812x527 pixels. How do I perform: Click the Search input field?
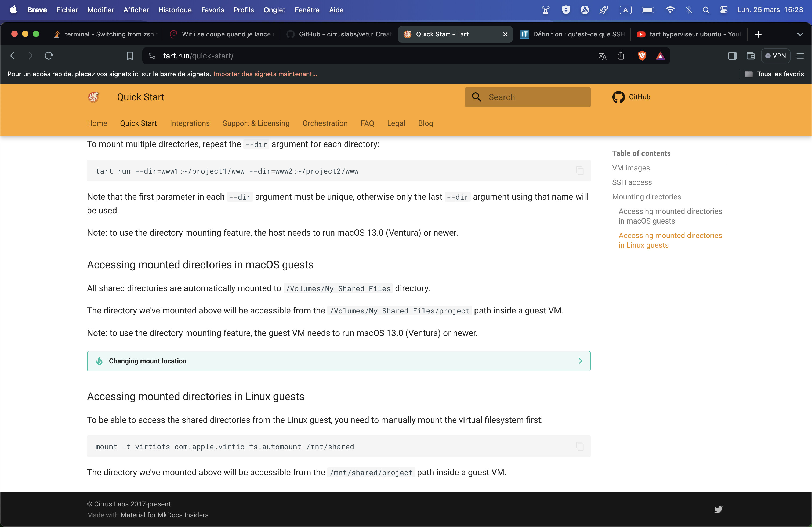coord(527,97)
